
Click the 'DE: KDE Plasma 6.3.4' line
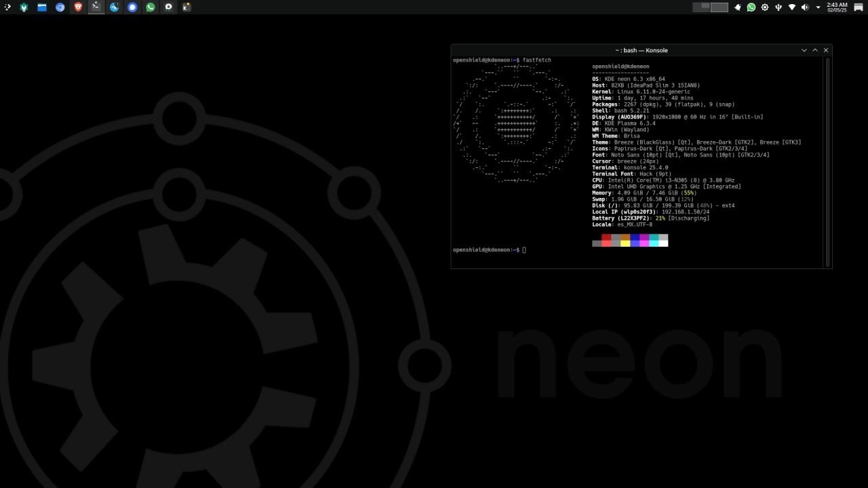[624, 123]
